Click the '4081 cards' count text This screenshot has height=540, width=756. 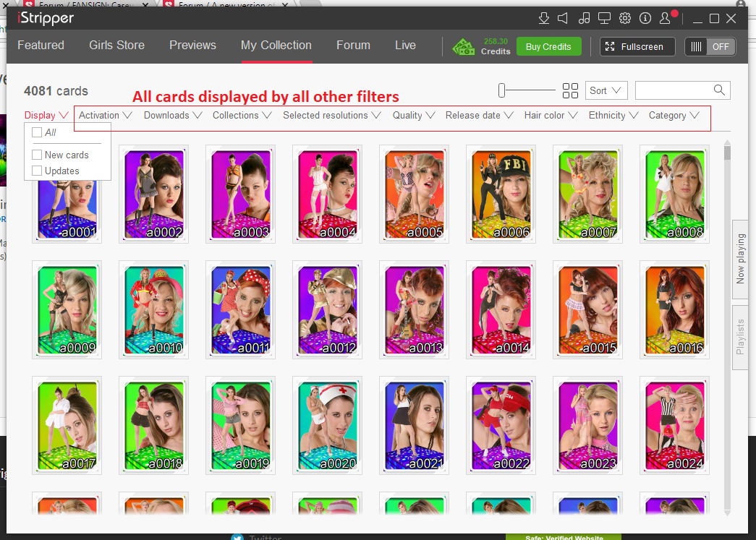pyautogui.click(x=56, y=91)
